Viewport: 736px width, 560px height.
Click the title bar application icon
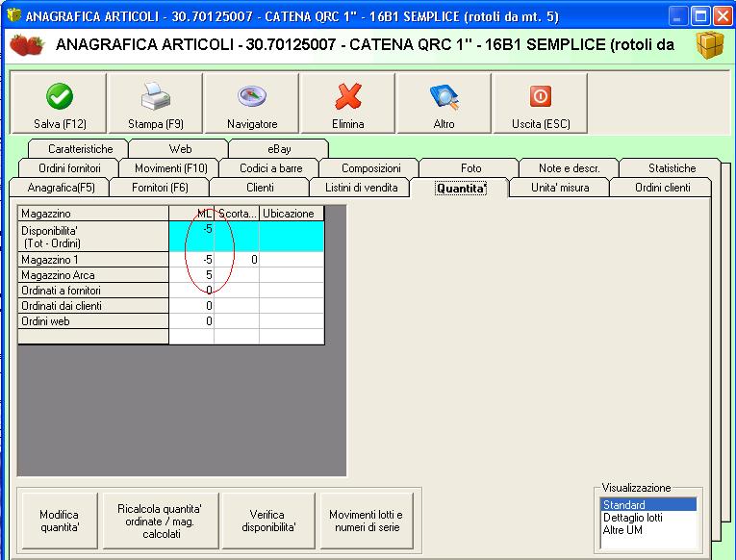(x=13, y=15)
